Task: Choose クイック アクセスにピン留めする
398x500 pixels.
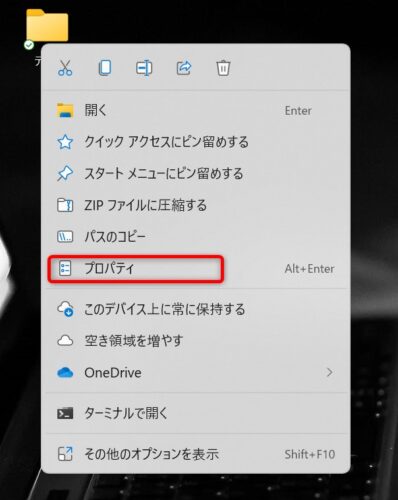Action: 197,142
